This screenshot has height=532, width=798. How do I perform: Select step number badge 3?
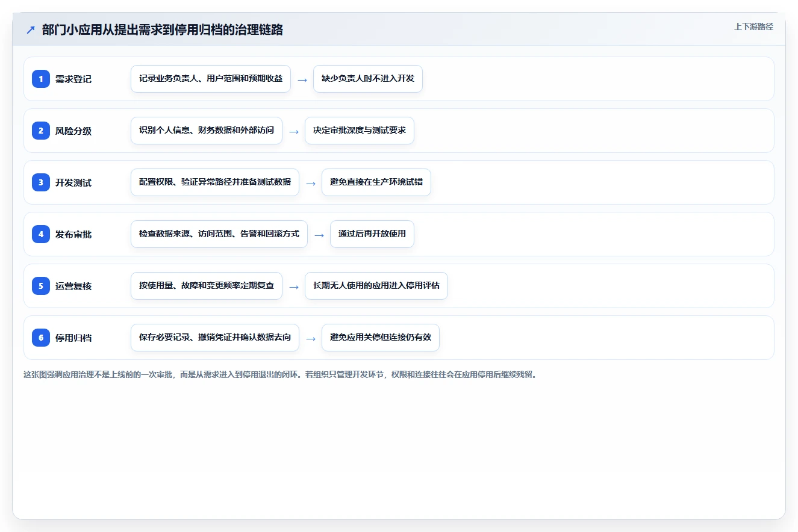point(41,182)
